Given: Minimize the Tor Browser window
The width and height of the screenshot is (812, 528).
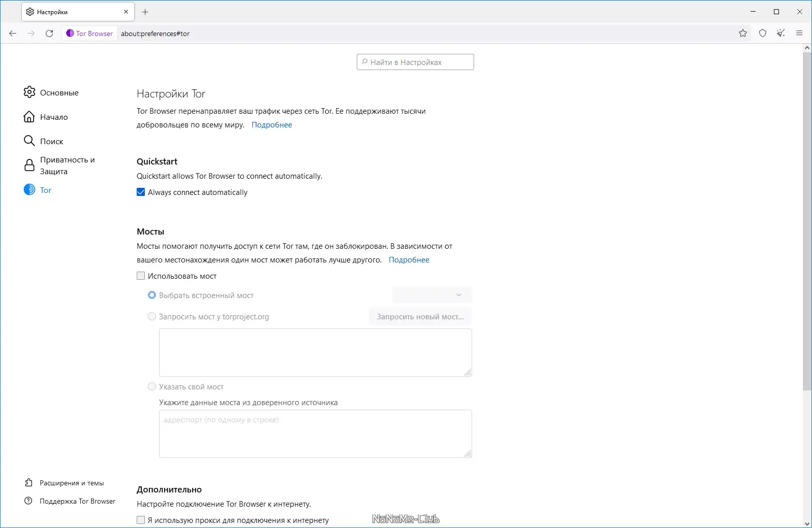Looking at the screenshot, I should 753,12.
